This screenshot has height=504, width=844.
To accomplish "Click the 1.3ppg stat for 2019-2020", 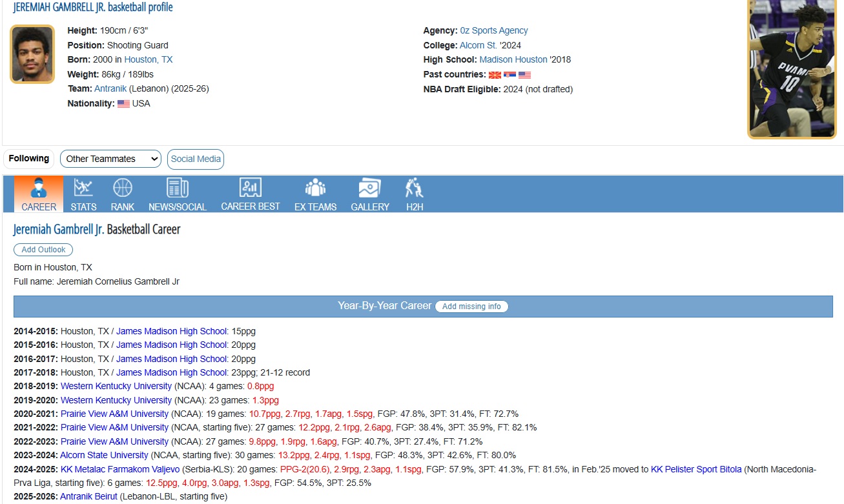I will point(265,400).
